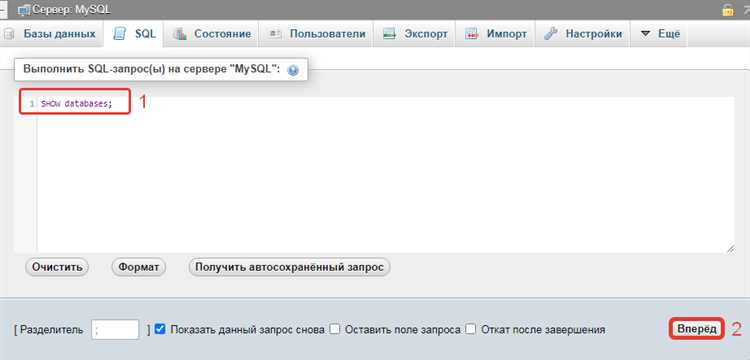
Task: Open the Настройки tab
Action: [x=582, y=34]
